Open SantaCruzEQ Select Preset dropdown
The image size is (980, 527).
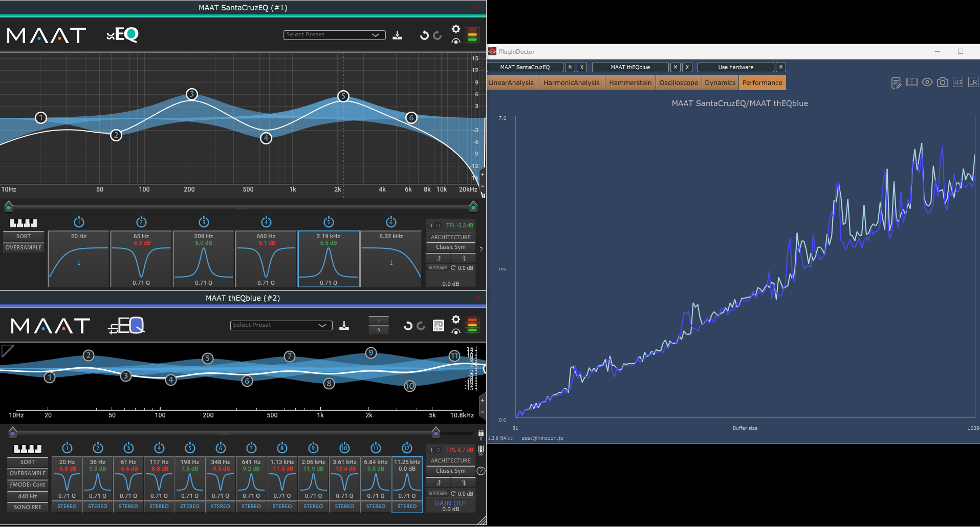pos(334,35)
